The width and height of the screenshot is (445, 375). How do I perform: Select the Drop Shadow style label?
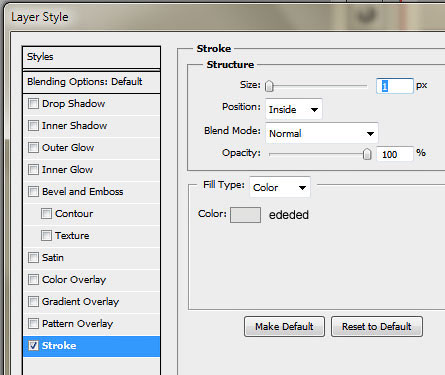point(73,104)
